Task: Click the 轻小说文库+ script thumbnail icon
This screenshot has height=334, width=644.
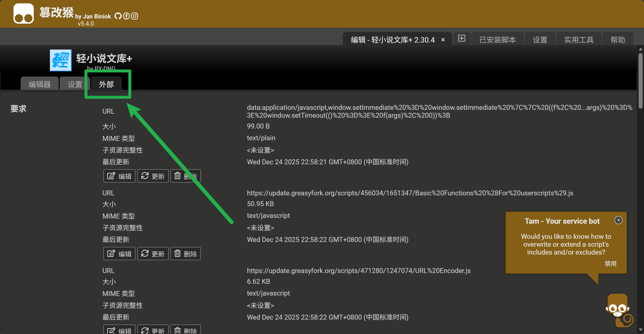Action: pos(61,60)
